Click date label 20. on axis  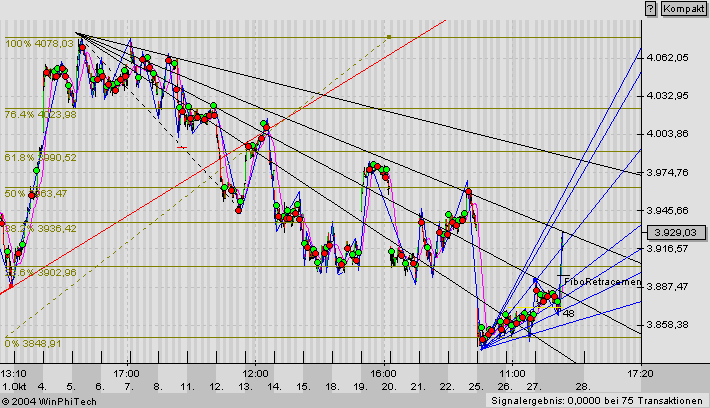[x=389, y=387]
